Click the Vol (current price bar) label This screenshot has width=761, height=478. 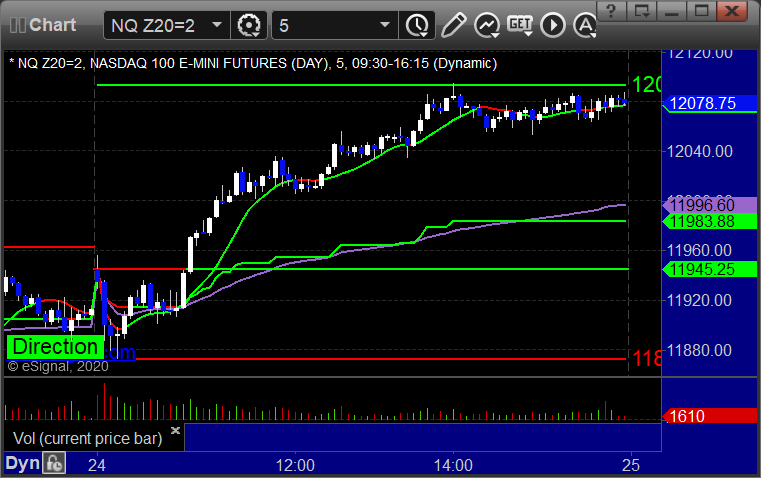(x=88, y=438)
